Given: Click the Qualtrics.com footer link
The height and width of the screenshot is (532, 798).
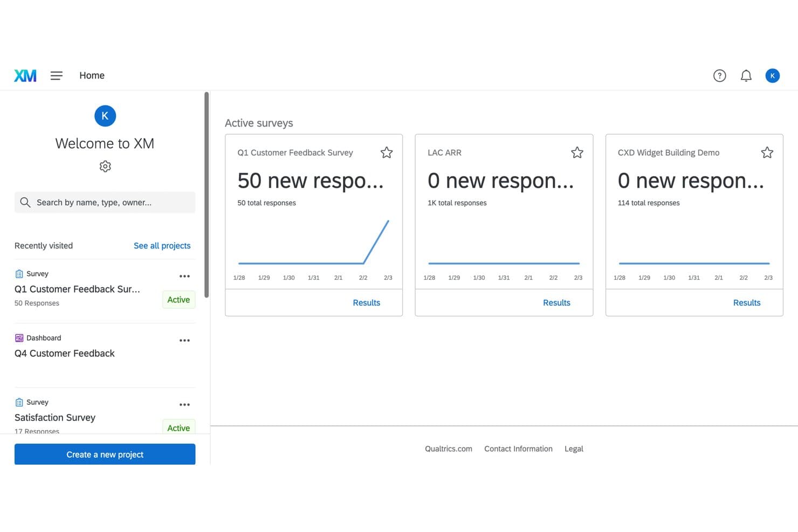Looking at the screenshot, I should [448, 449].
